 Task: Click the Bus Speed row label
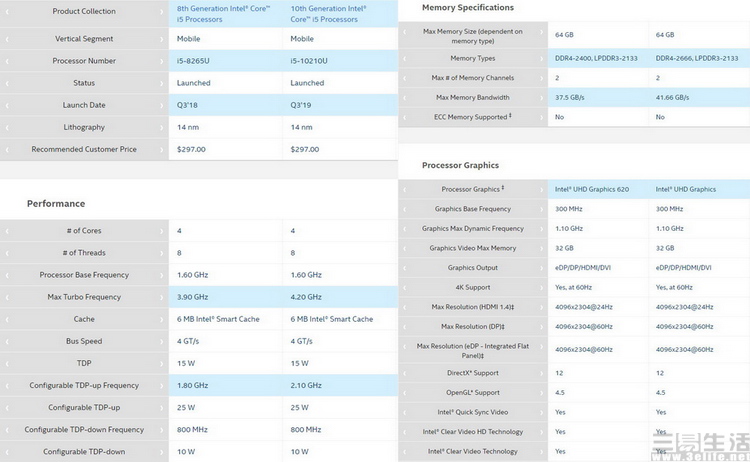point(84,341)
